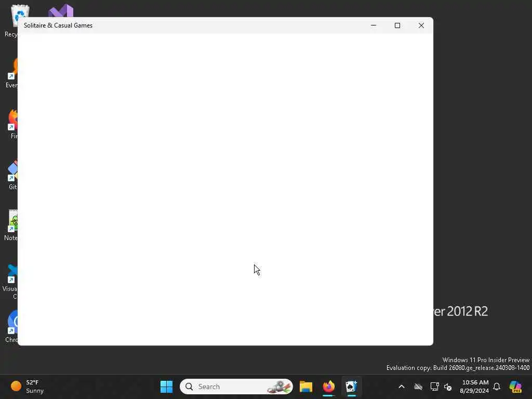Select the Chrome desktop shortcut
Viewport: 532px width, 399px height.
[x=11, y=326]
